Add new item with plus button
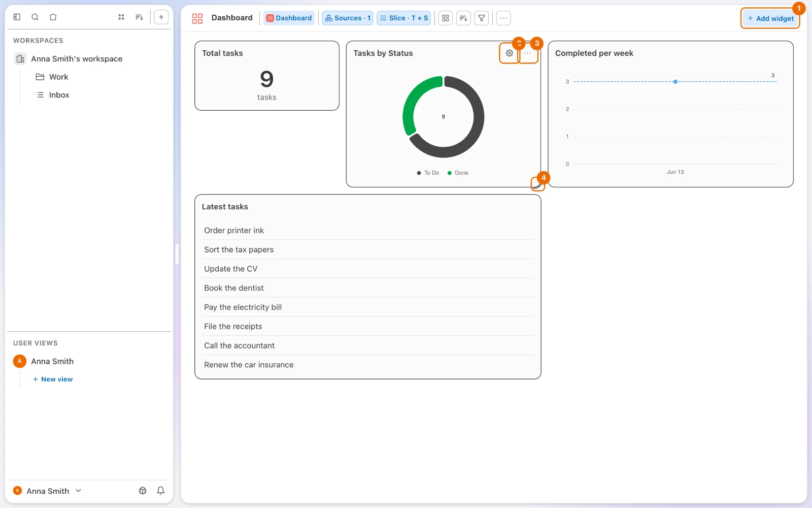812x508 pixels. tap(161, 17)
